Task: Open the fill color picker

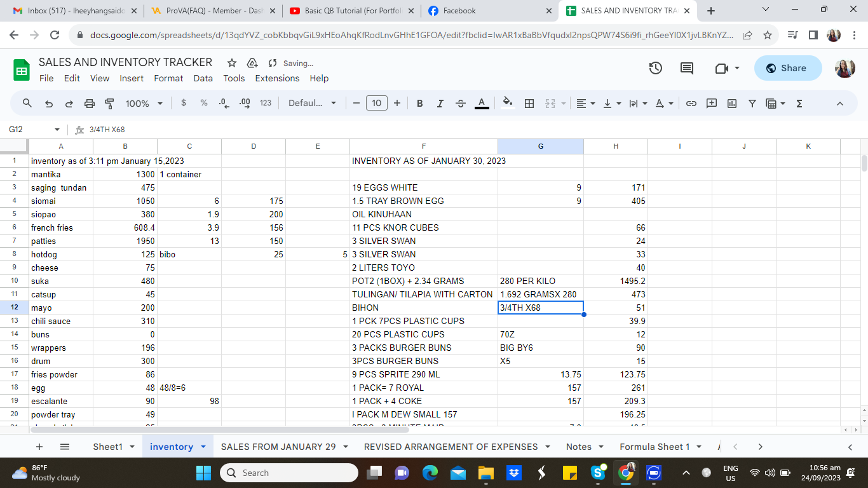Action: [x=507, y=104]
